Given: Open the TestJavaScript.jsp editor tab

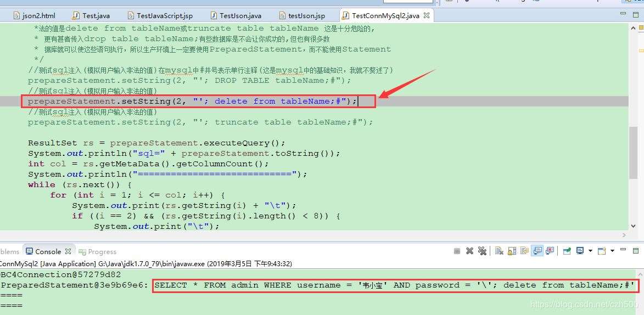Looking at the screenshot, I should pos(160,15).
